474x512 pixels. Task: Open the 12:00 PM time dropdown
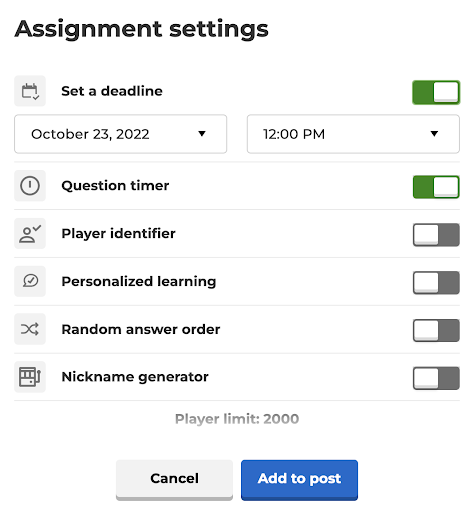click(353, 134)
